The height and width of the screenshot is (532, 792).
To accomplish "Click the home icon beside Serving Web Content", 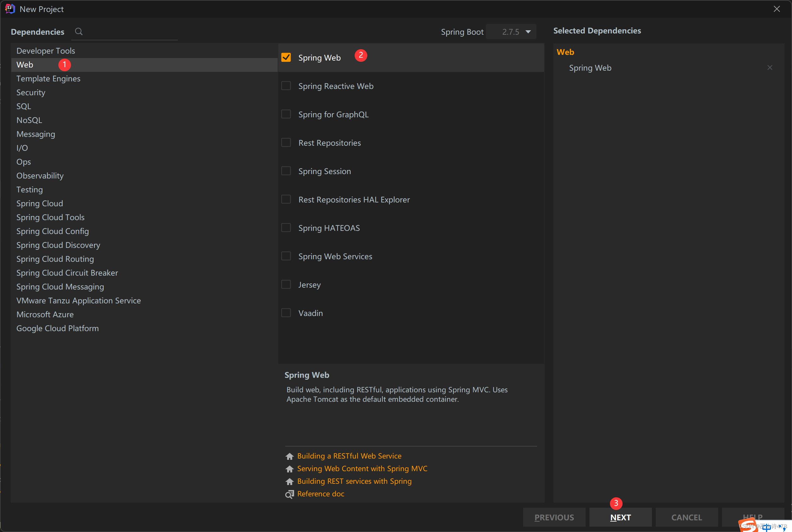I will point(289,469).
